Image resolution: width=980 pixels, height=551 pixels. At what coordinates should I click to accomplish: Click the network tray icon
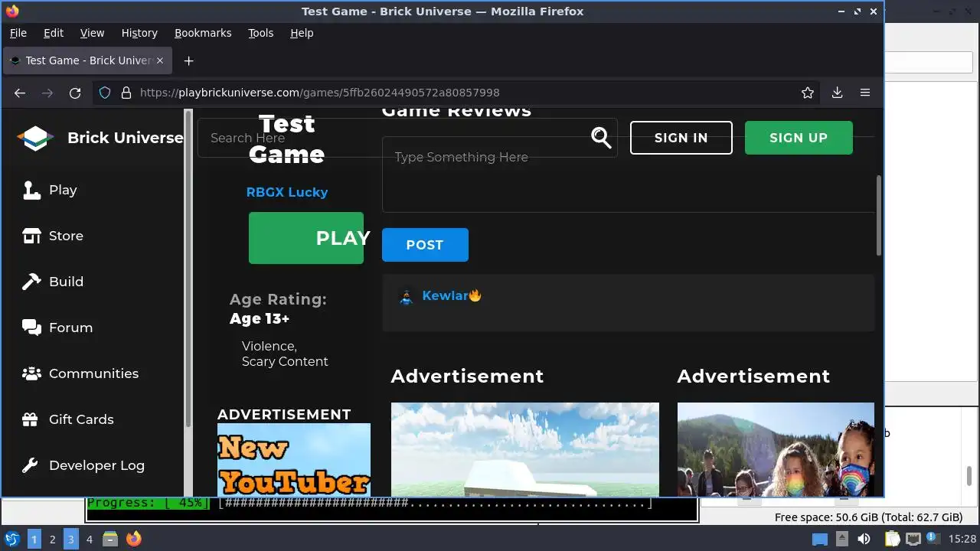point(913,539)
